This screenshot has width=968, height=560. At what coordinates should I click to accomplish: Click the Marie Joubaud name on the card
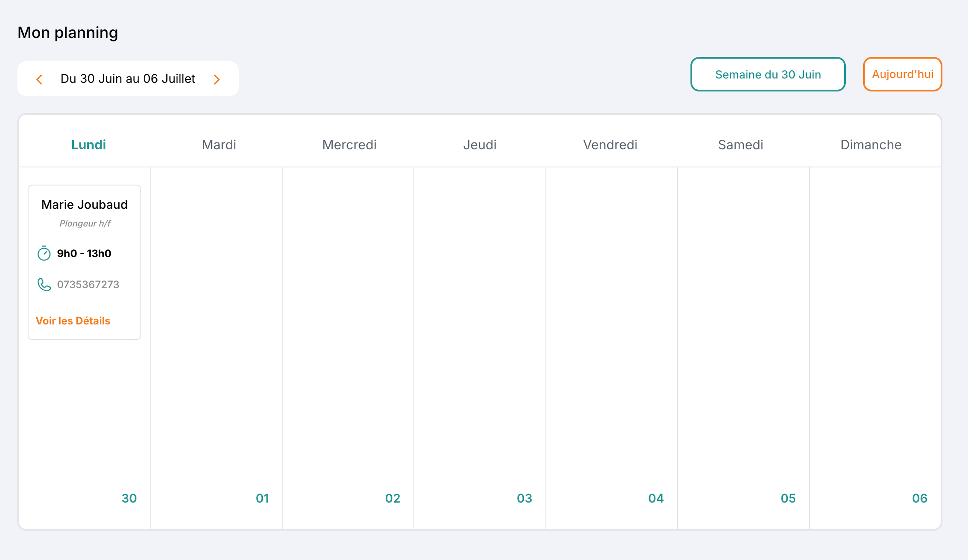click(85, 205)
